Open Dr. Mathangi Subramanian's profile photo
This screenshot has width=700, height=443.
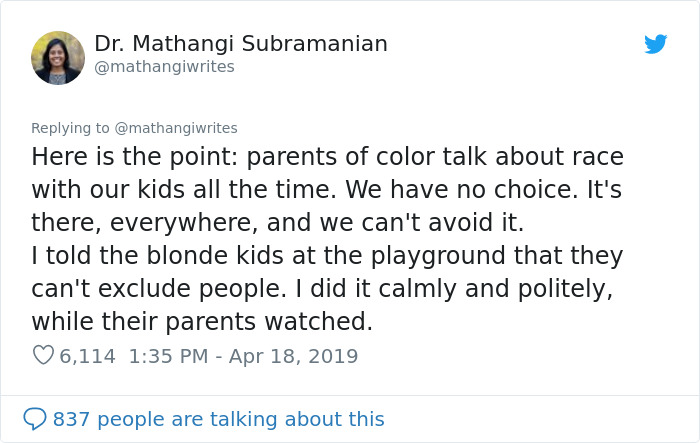58,58
